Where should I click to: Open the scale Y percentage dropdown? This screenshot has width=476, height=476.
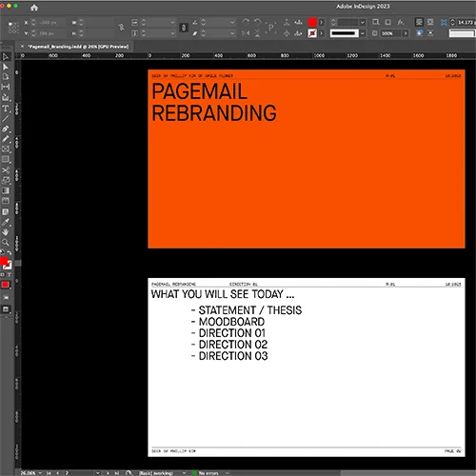pos(172,33)
